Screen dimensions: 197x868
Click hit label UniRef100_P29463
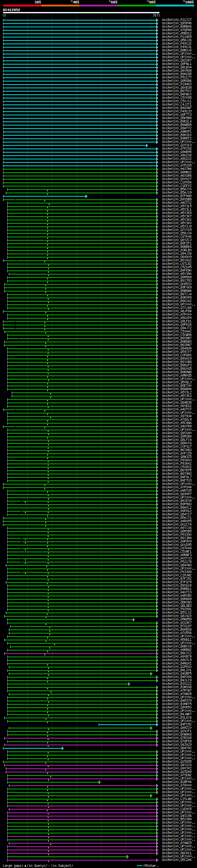pyautogui.click(x=177, y=84)
